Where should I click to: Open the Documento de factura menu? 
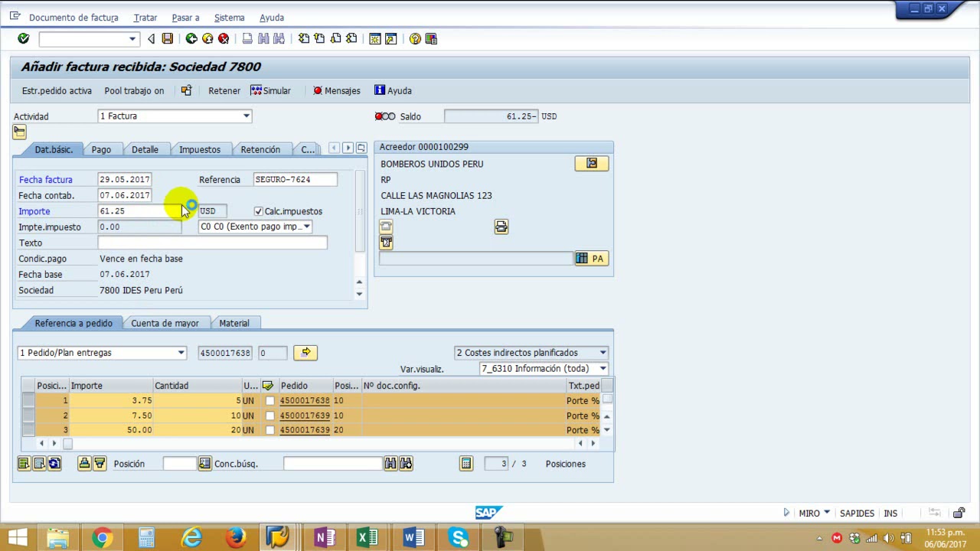pyautogui.click(x=73, y=17)
